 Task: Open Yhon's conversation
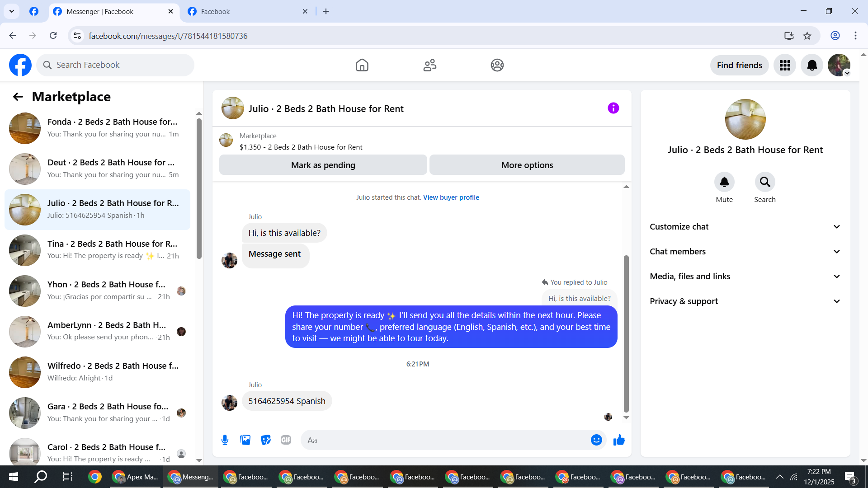97,291
